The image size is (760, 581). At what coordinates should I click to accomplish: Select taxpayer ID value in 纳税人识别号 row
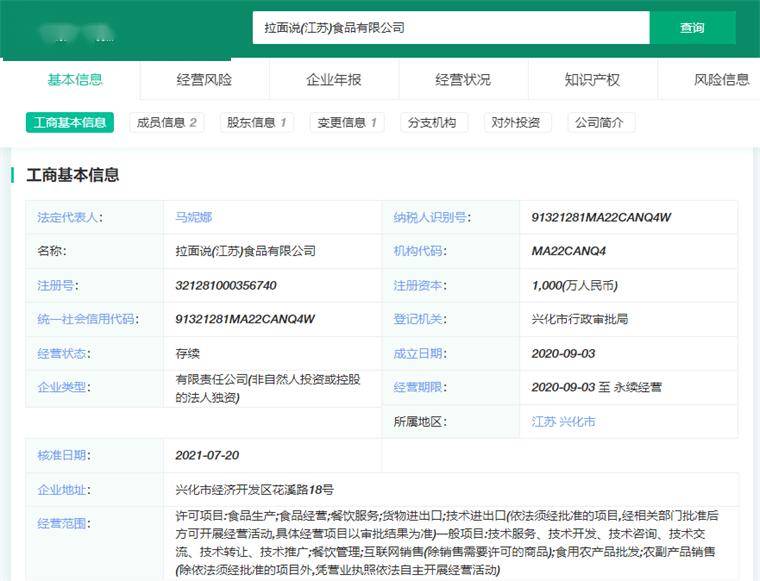point(601,217)
